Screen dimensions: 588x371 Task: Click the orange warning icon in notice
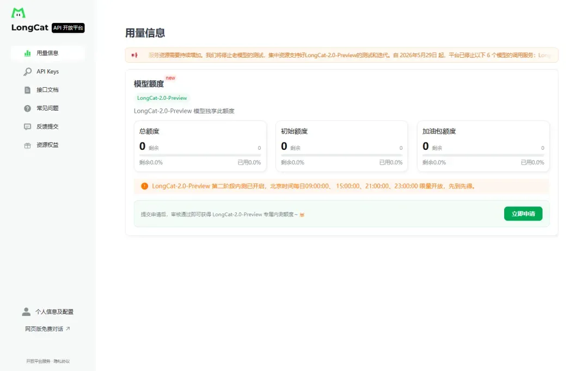[x=144, y=186]
